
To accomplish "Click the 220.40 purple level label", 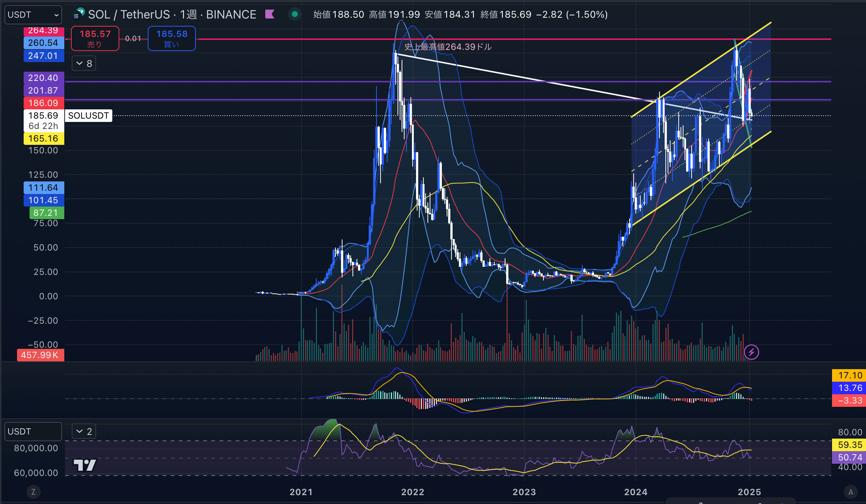I will pos(44,78).
